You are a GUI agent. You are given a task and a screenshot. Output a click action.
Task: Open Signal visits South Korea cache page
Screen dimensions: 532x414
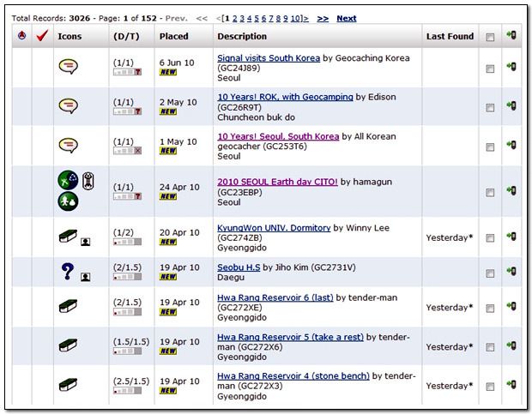(269, 58)
